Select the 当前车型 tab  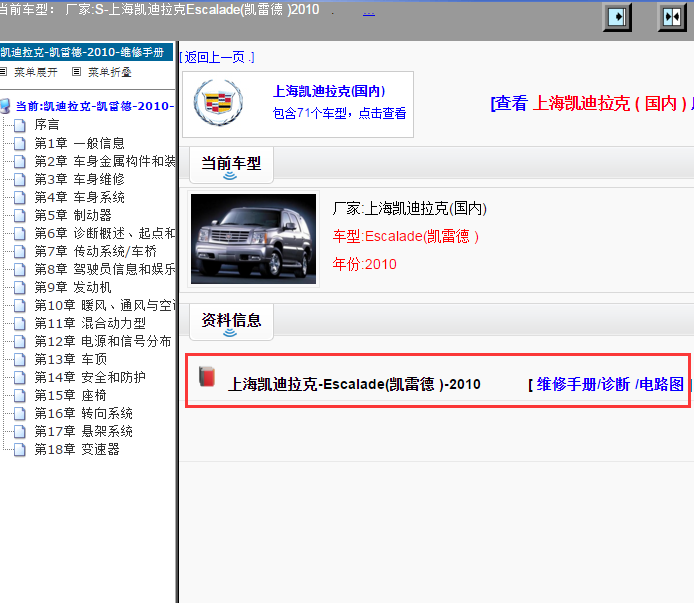[231, 165]
